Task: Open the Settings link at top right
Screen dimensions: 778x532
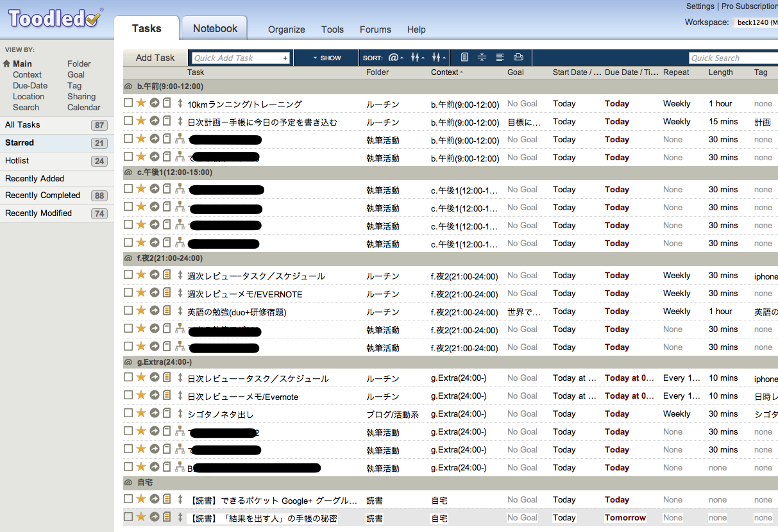Action: (700, 6)
